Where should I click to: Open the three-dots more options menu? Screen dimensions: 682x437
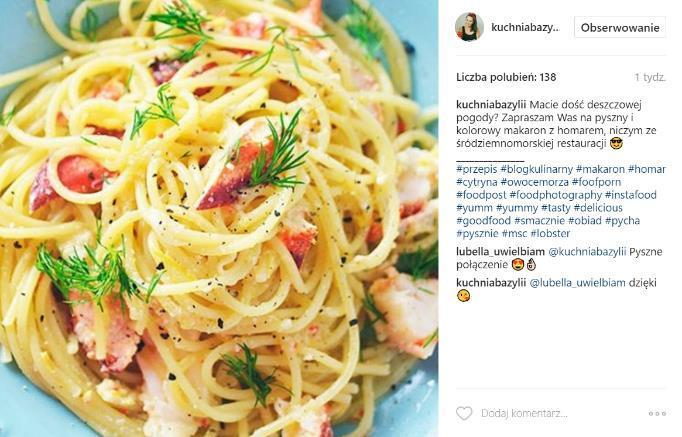click(657, 414)
